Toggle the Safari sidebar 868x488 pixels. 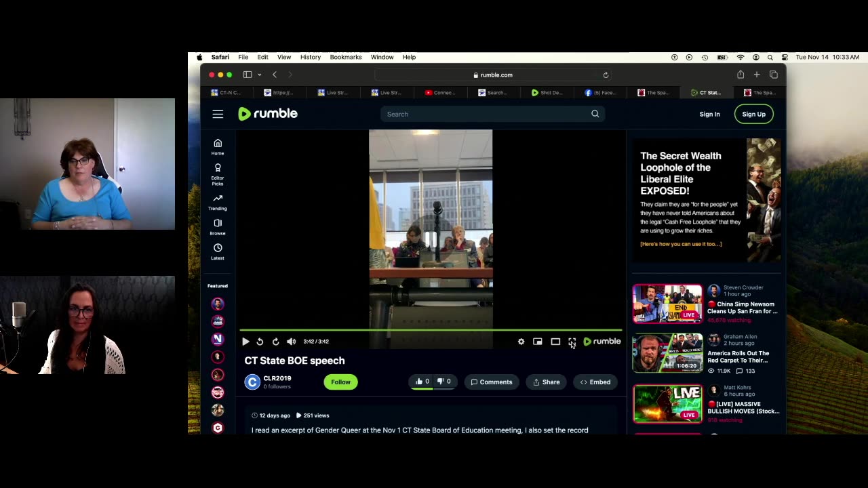248,75
